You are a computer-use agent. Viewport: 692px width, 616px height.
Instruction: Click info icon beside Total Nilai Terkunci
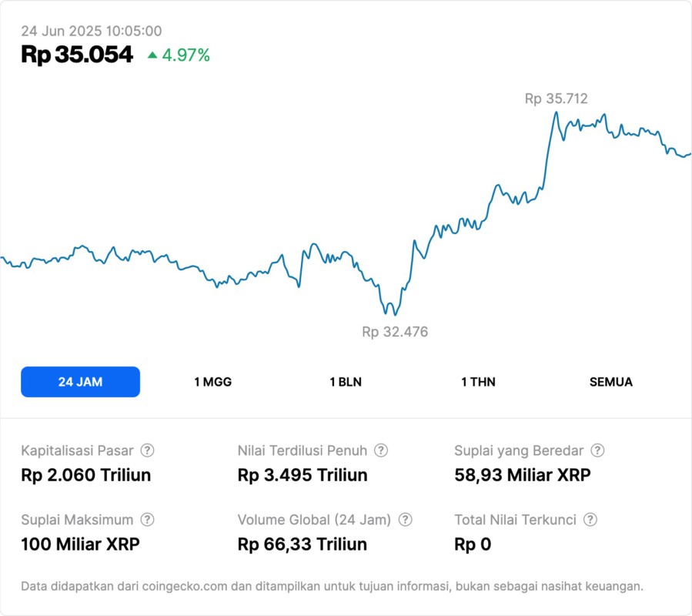point(590,520)
